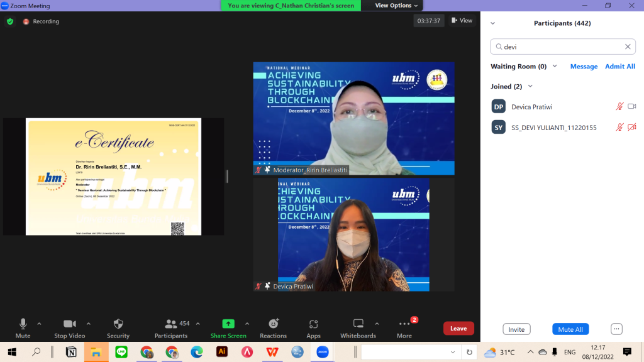This screenshot has width=644, height=362.
Task: Select participant SS_DEVI YULIANTI_11220155
Action: (563, 128)
